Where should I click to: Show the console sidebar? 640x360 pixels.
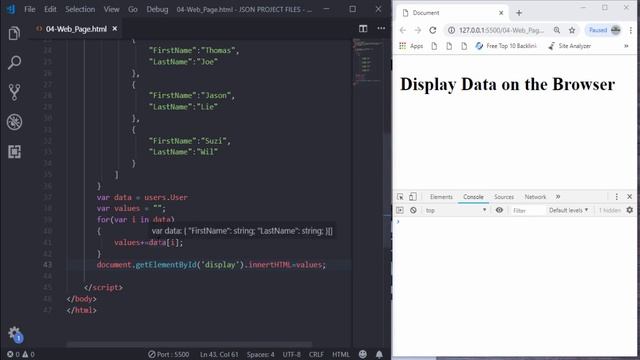click(x=400, y=210)
